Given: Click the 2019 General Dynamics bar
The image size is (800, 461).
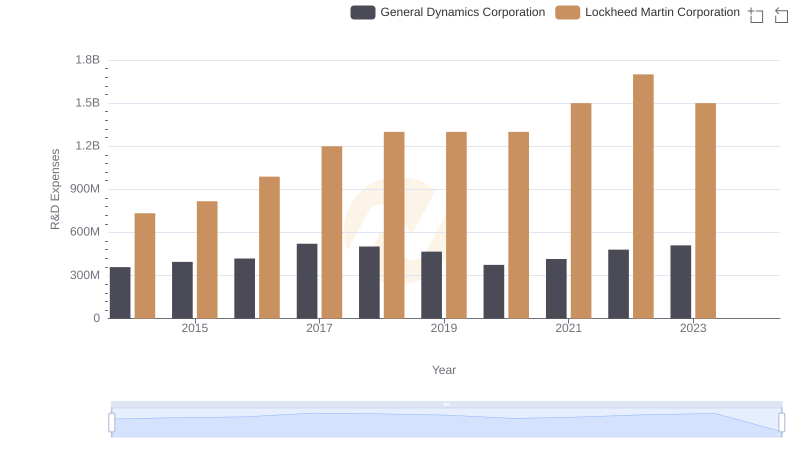Looking at the screenshot, I should (x=431, y=285).
